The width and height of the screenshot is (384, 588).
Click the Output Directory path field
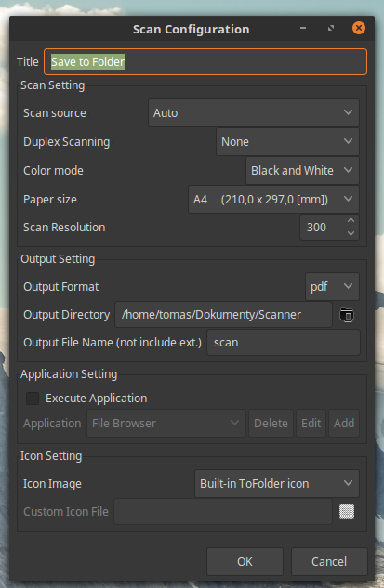[x=223, y=315]
